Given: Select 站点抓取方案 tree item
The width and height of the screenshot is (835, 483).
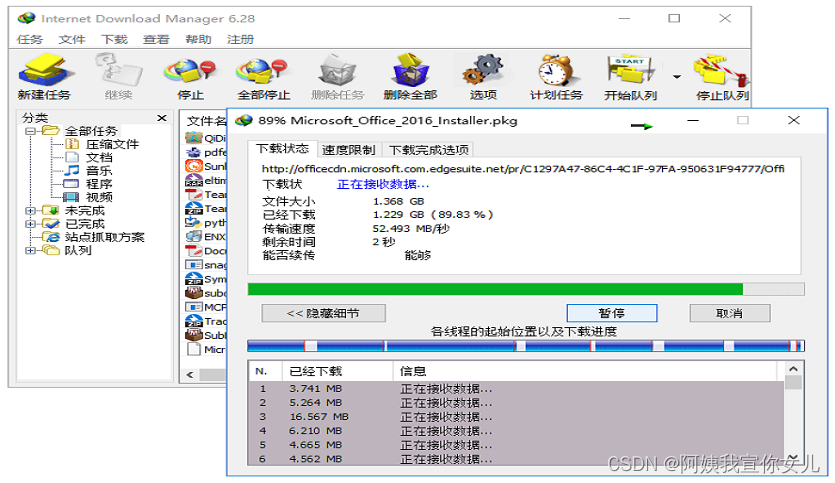Looking at the screenshot, I should click(x=104, y=237).
